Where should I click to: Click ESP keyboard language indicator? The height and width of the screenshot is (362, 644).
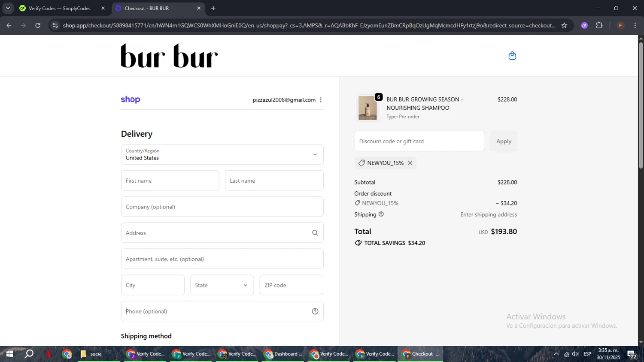coord(587,354)
